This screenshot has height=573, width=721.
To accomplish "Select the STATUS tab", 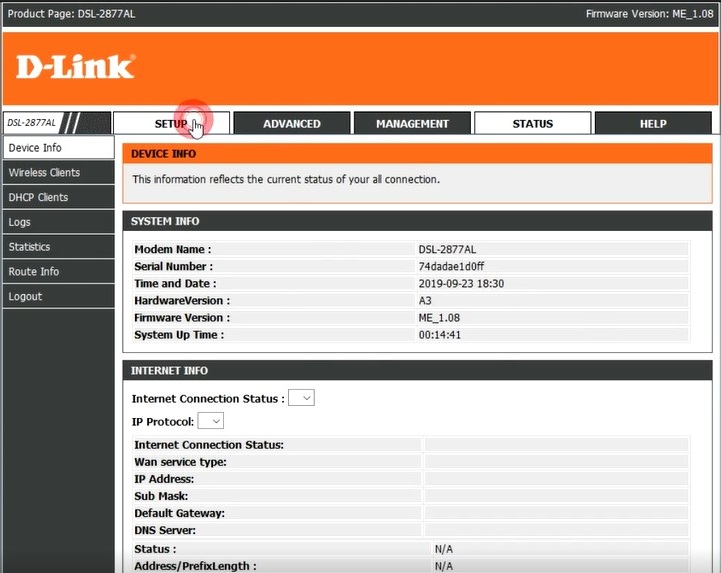I will click(x=532, y=123).
